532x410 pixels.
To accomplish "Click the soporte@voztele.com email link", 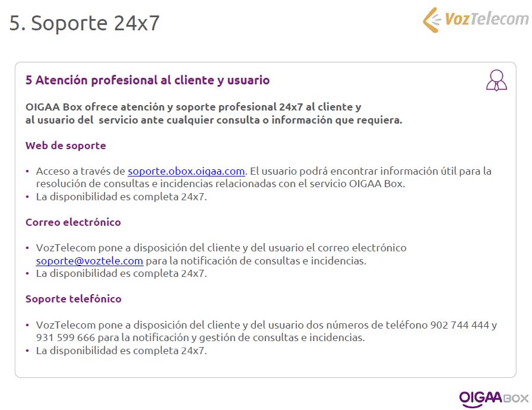I will pyautogui.click(x=90, y=261).
